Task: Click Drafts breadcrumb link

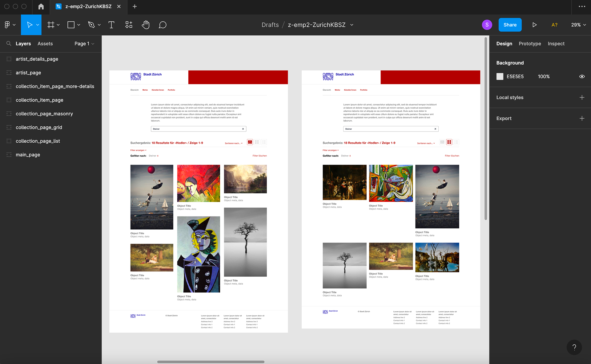Action: pyautogui.click(x=270, y=25)
